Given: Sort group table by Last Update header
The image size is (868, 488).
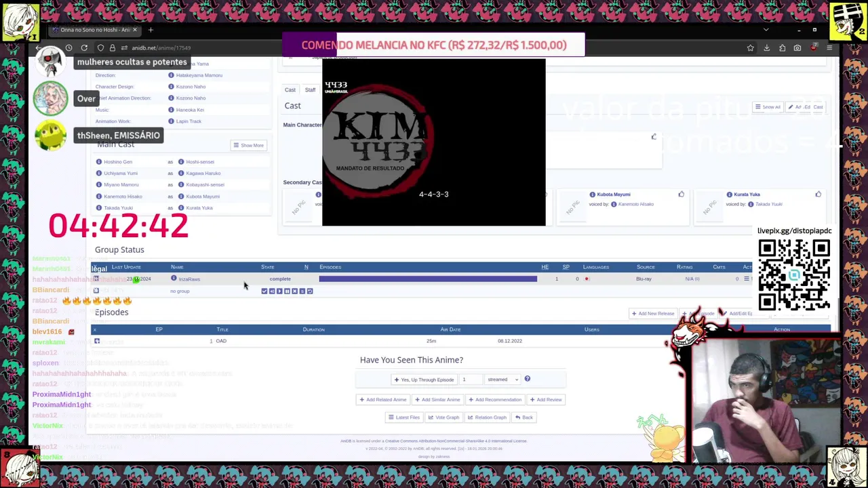Looking at the screenshot, I should [126, 267].
